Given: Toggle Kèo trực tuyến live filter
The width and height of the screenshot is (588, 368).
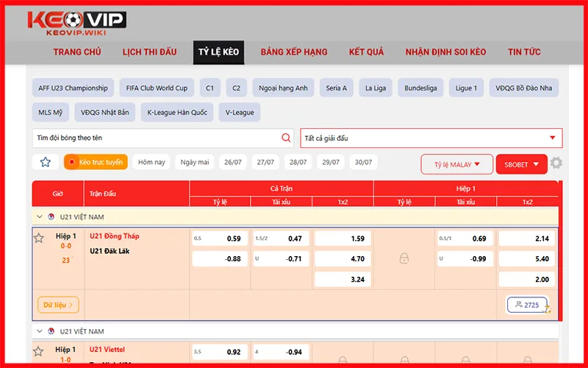Looking at the screenshot, I should click(96, 162).
